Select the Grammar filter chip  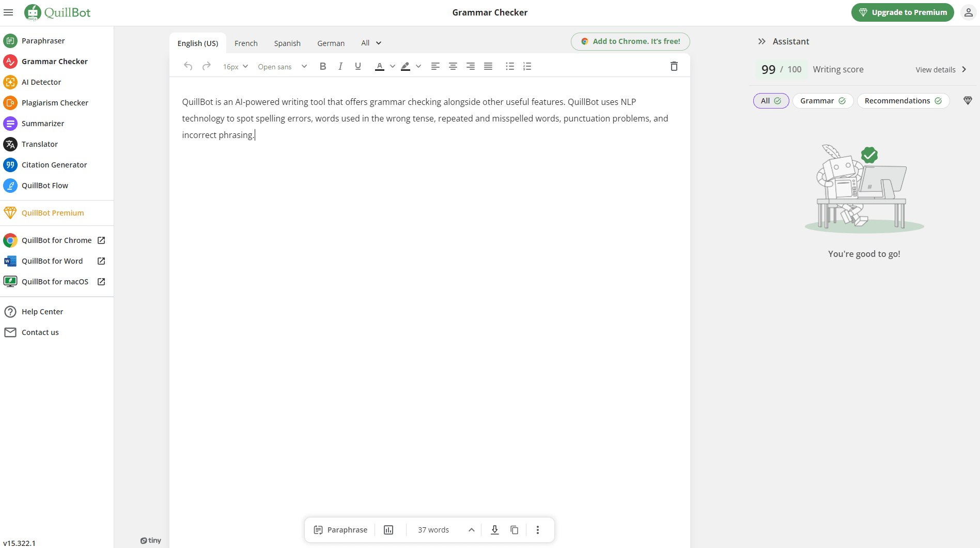pyautogui.click(x=822, y=101)
